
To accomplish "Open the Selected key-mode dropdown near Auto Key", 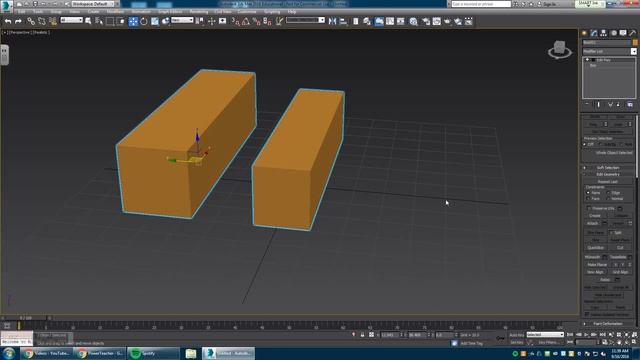I will coord(545,335).
